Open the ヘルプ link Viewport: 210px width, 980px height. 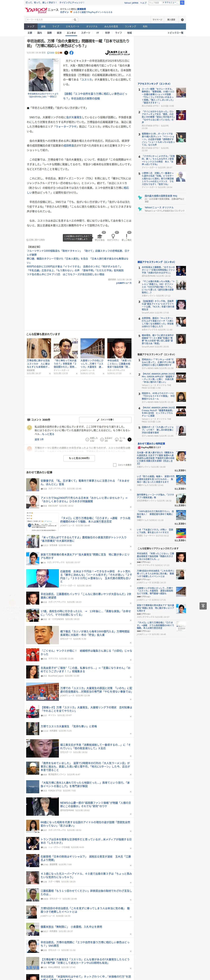pyautogui.click(x=143, y=3)
